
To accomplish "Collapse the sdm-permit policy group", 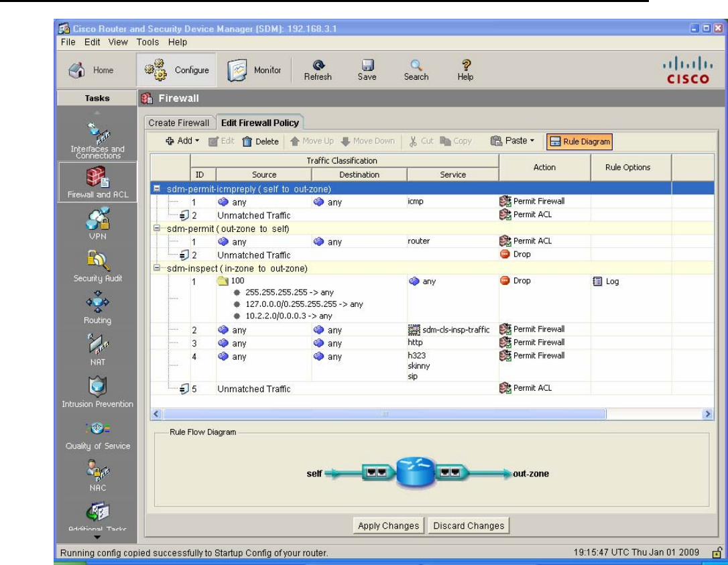I will point(157,229).
